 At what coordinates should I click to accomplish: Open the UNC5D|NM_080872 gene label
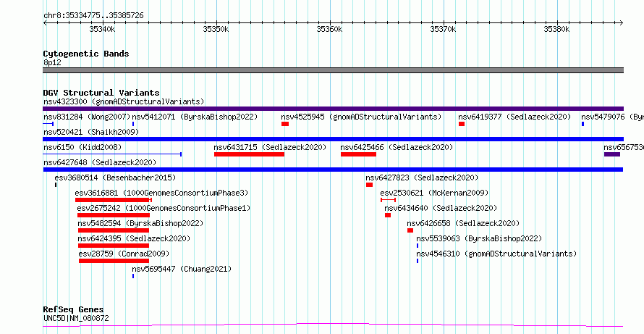click(x=77, y=318)
